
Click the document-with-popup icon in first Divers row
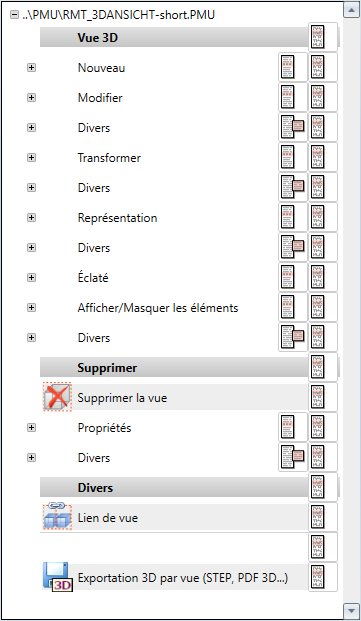[293, 128]
